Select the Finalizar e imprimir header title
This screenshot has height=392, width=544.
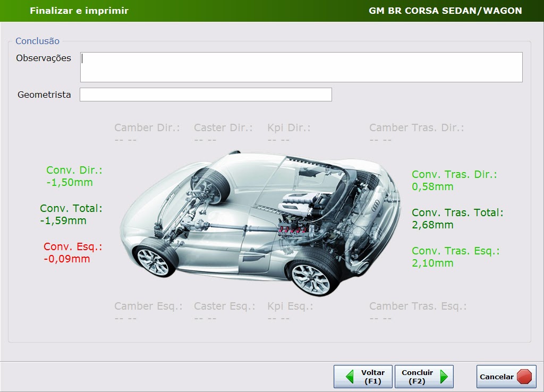click(x=79, y=10)
